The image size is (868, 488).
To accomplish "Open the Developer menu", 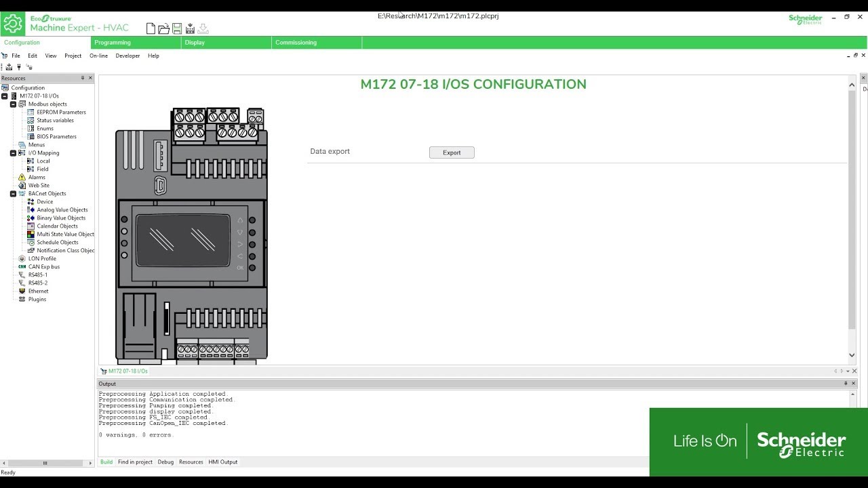I will [x=127, y=56].
